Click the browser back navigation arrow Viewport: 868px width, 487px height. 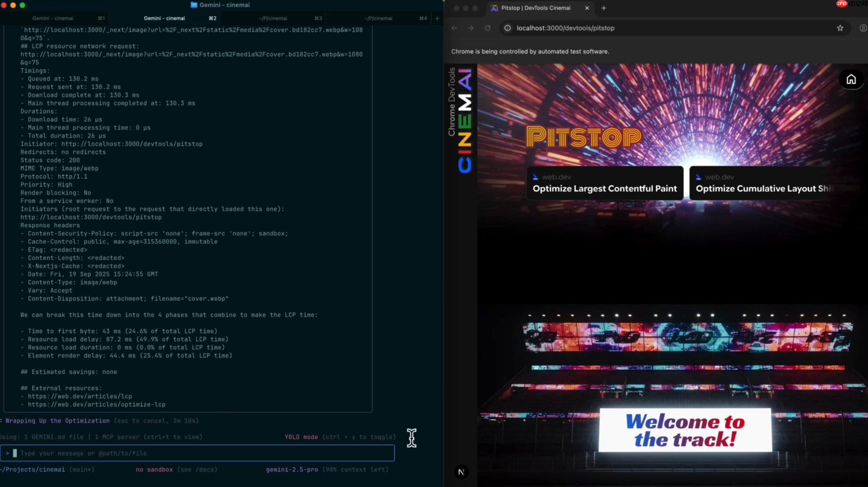point(454,28)
